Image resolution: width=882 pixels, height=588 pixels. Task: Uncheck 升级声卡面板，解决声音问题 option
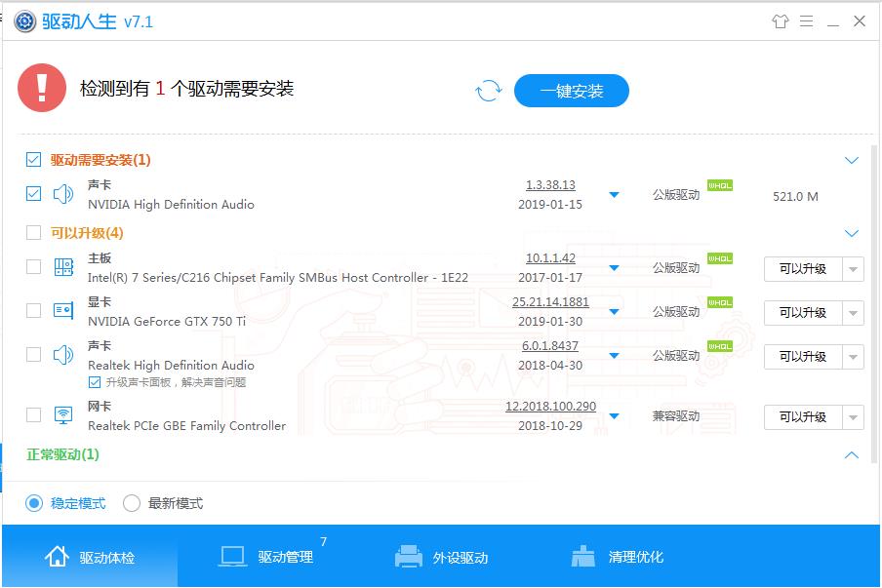tap(95, 383)
